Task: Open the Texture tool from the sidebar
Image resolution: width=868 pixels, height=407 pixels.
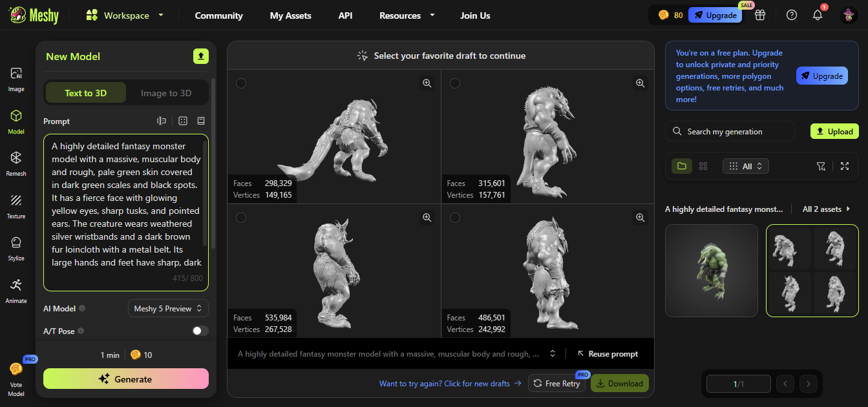Action: 16,205
